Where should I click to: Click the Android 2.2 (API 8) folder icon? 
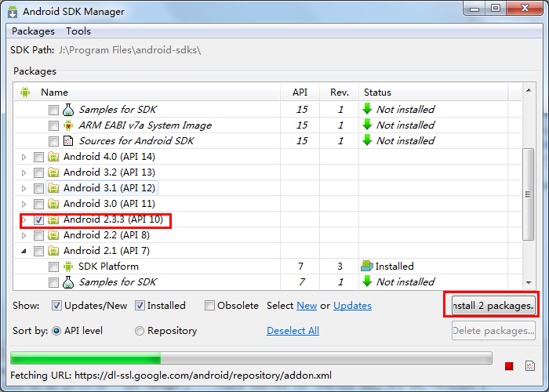click(x=53, y=235)
